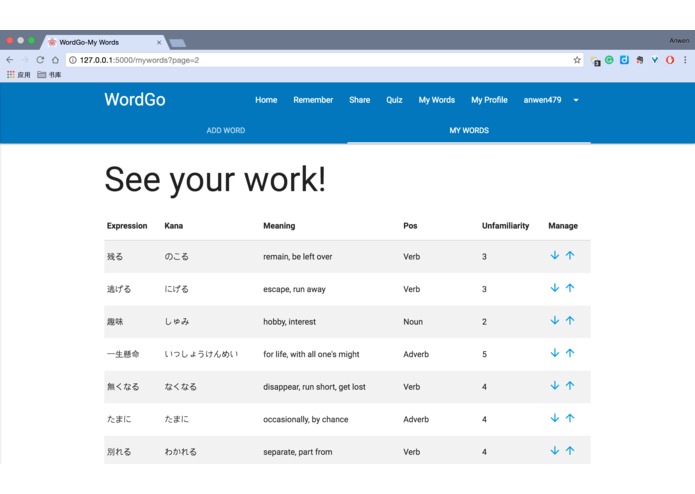Click 'for life, with all one's might' cell
The image size is (695, 494).
pyautogui.click(x=311, y=354)
